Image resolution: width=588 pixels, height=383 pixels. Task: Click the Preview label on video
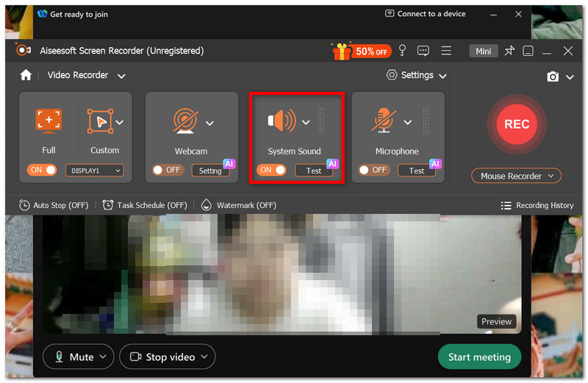[x=496, y=321]
